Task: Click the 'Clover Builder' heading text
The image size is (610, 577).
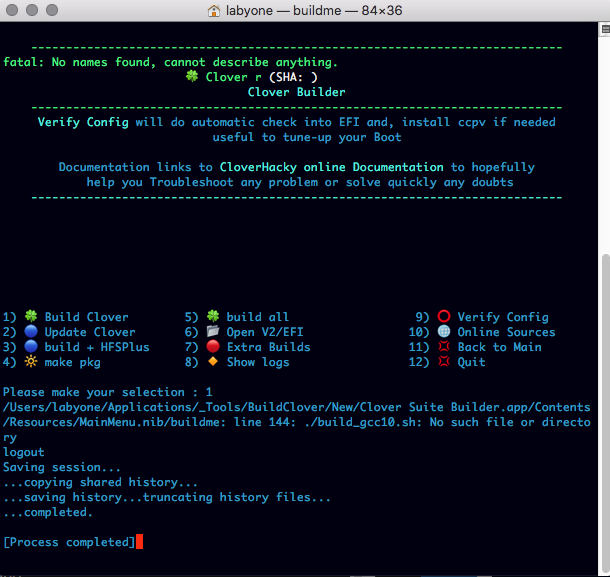Action: click(x=296, y=92)
